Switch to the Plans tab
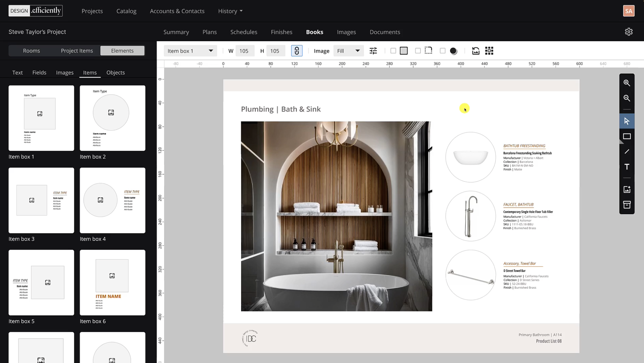This screenshot has width=644, height=363. 210,32
